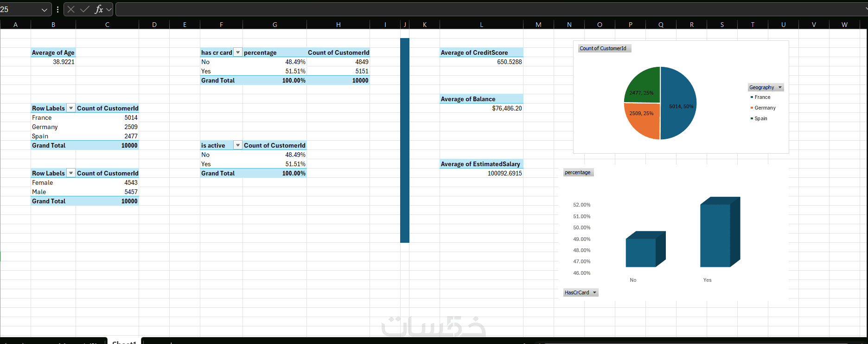Select column L header
The image size is (868, 344).
coord(481,25)
